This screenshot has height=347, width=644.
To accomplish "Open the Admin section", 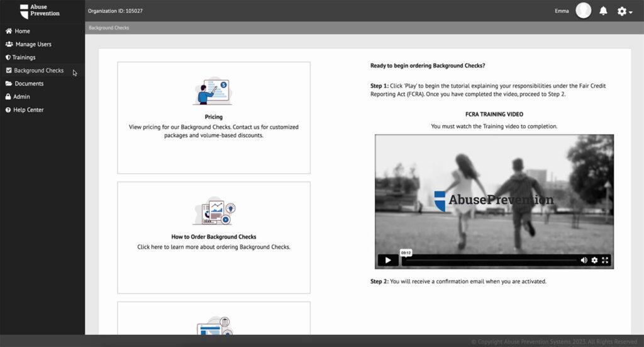I will pyautogui.click(x=21, y=97).
